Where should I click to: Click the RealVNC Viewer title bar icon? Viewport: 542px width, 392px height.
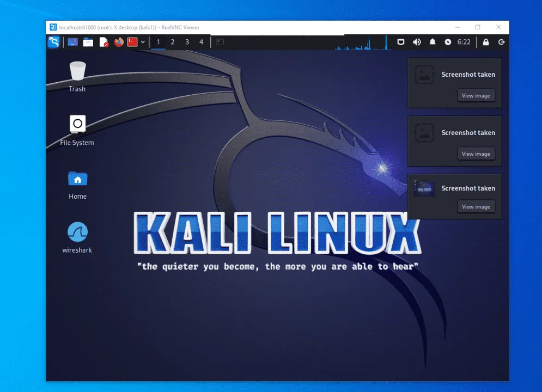pos(53,27)
